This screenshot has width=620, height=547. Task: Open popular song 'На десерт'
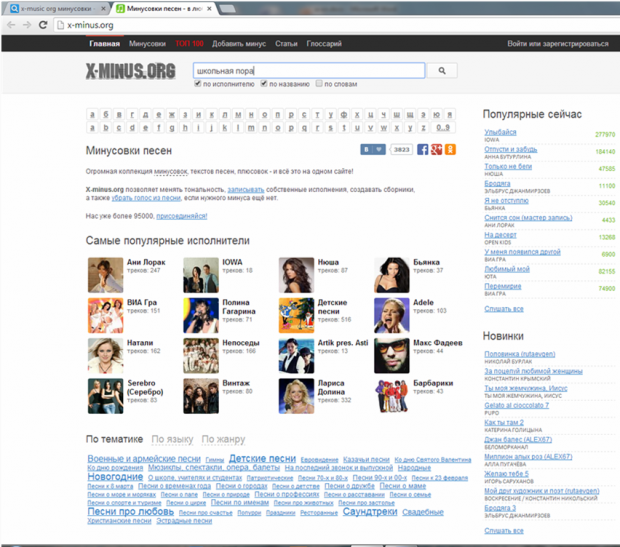pyautogui.click(x=500, y=235)
